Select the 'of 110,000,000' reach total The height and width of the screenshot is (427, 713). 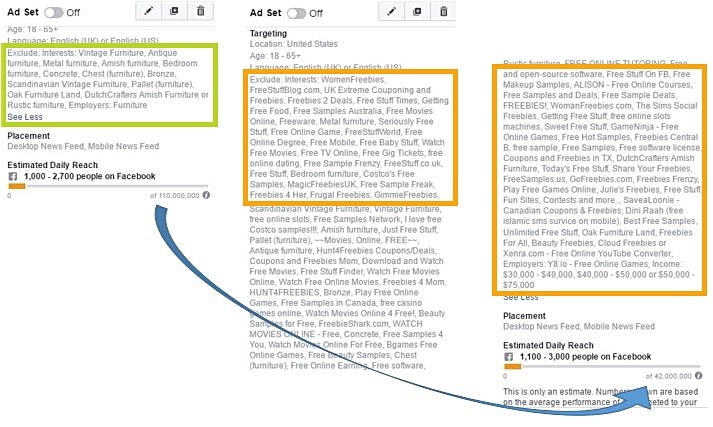175,196
